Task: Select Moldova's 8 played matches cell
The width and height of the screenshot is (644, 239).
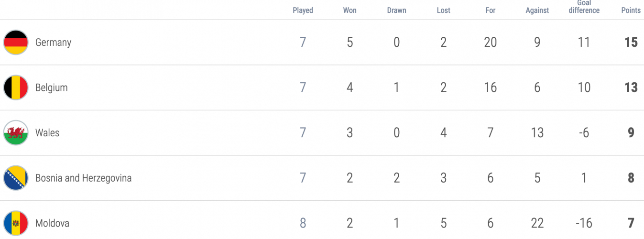Action: coord(303,223)
